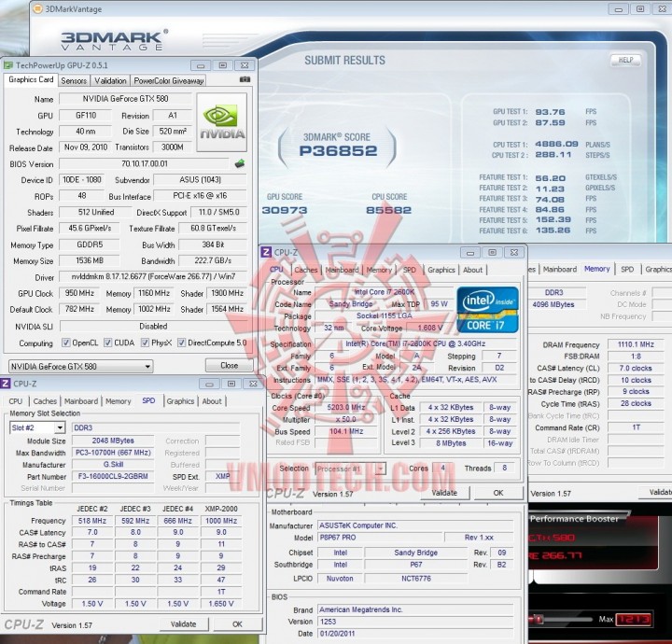Click Validate in the CPU-Z SPD window
This screenshot has height=644, width=672.
184,623
